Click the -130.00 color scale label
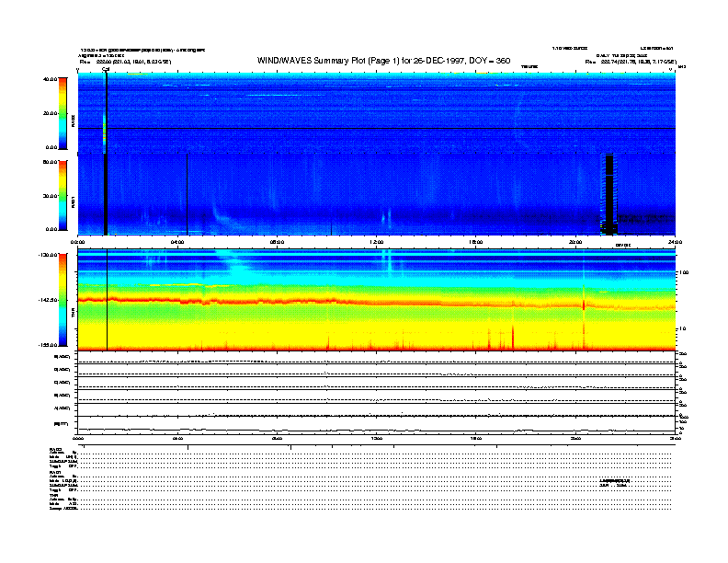The height and width of the screenshot is (563, 728). pyautogui.click(x=48, y=255)
